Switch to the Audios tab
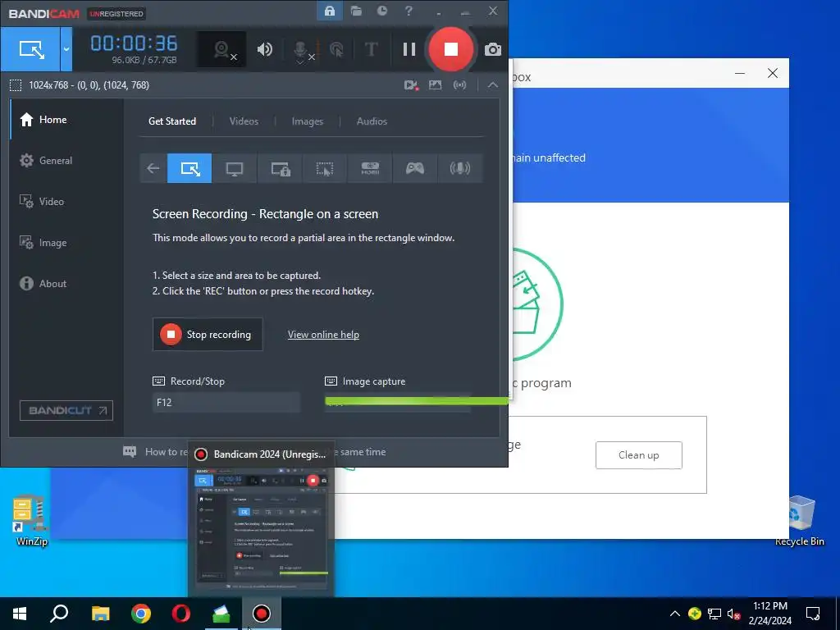This screenshot has width=840, height=630. point(372,121)
